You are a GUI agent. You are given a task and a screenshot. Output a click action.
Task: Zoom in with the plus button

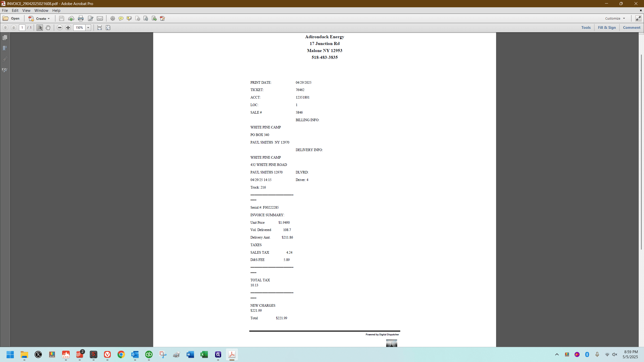click(68, 28)
